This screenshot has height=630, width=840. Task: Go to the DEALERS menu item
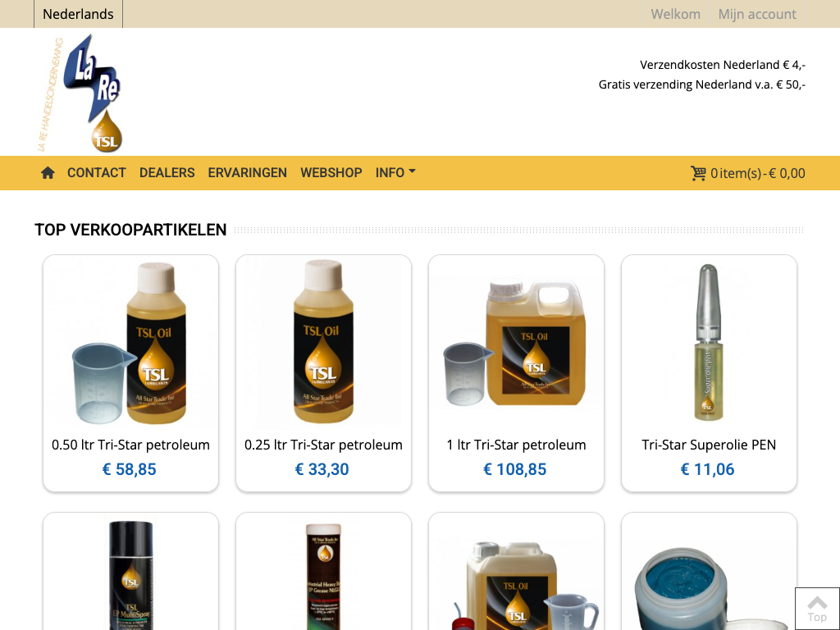point(167,172)
